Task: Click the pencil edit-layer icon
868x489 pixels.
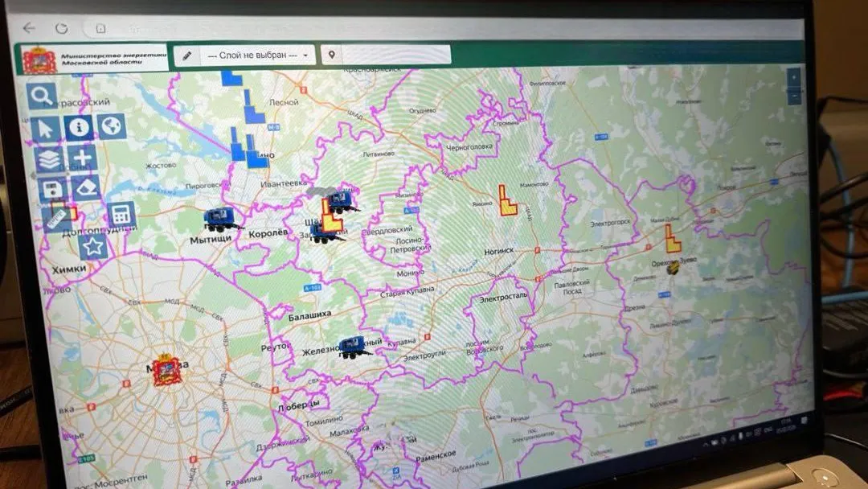Action: click(187, 55)
